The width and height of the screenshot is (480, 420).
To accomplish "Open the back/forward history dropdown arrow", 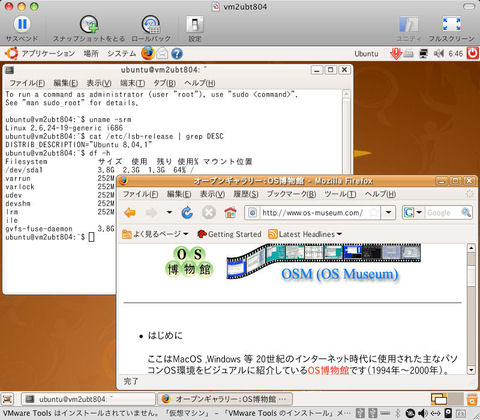I will [x=169, y=212].
